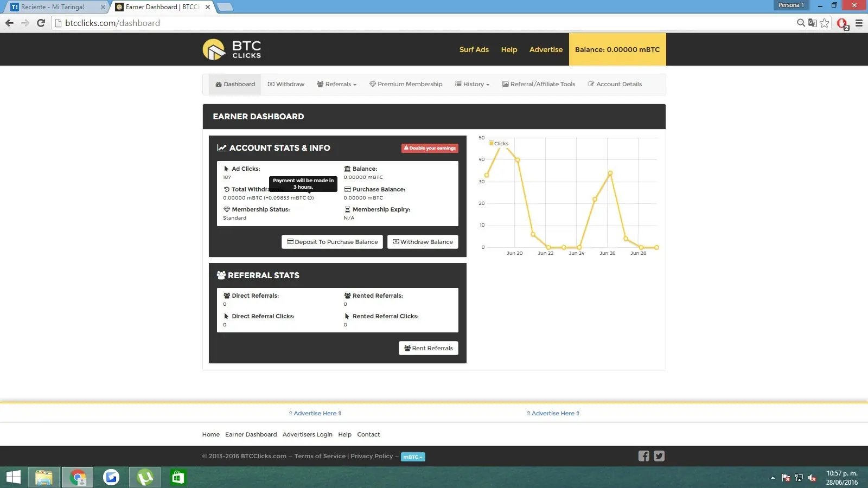Click Deposit To Purchase Balance button

(332, 242)
